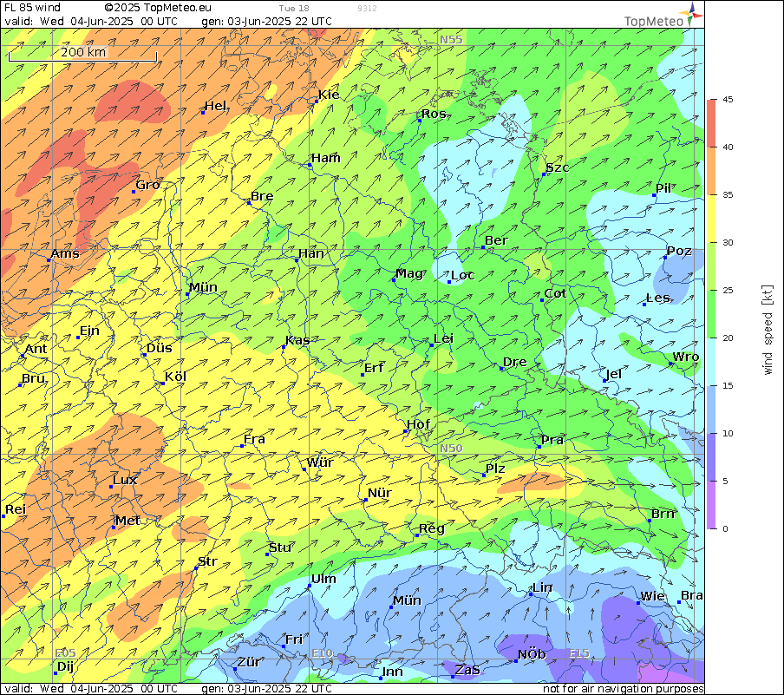The image size is (784, 695).
Task: Click the E05 longitude label
Action: point(65,653)
